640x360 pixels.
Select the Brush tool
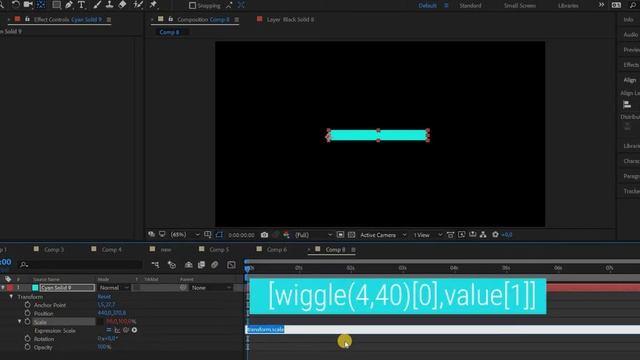tap(97, 5)
